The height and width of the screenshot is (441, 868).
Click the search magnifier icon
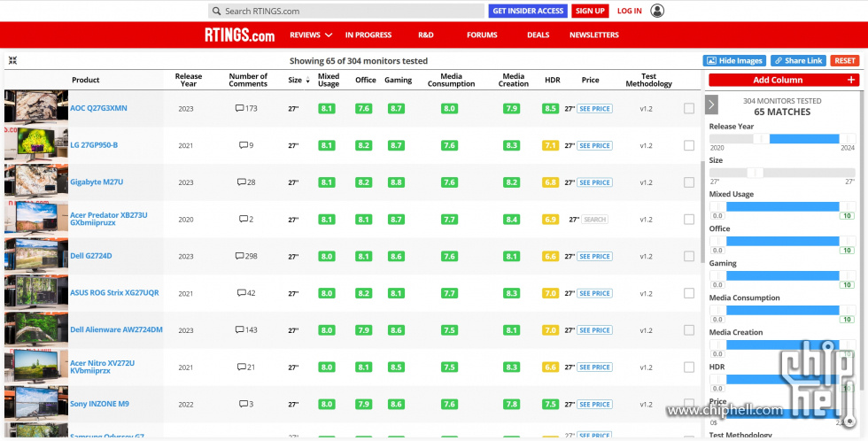[216, 11]
